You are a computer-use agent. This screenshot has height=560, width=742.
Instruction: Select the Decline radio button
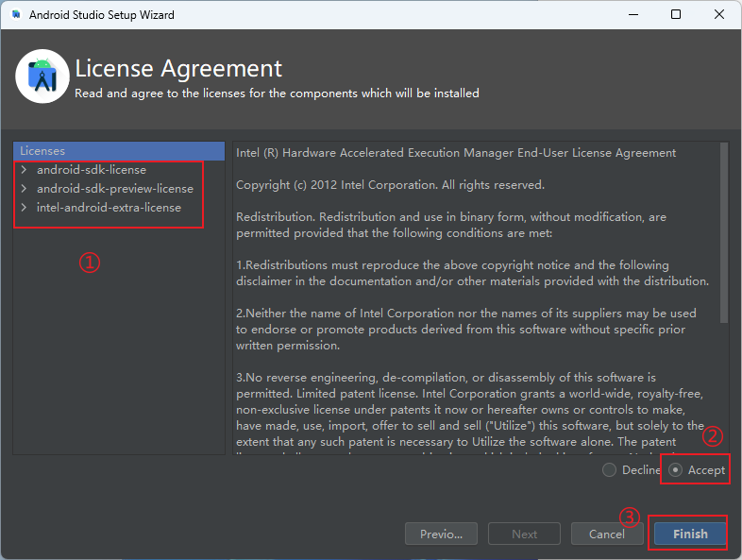609,470
